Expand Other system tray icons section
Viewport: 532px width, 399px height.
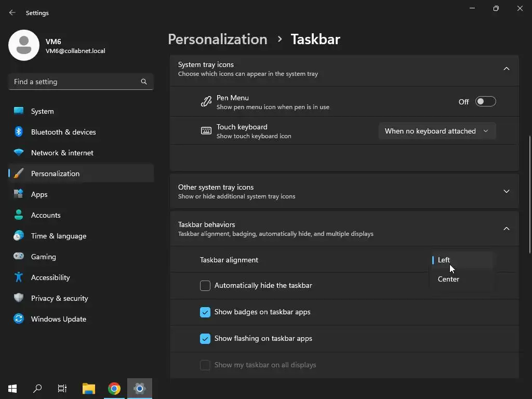[506, 191]
